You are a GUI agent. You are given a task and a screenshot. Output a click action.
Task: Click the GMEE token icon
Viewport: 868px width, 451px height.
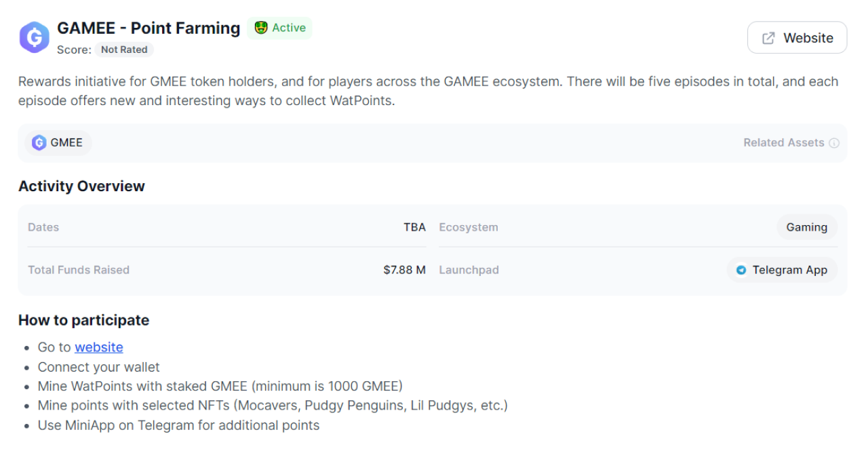tap(39, 142)
